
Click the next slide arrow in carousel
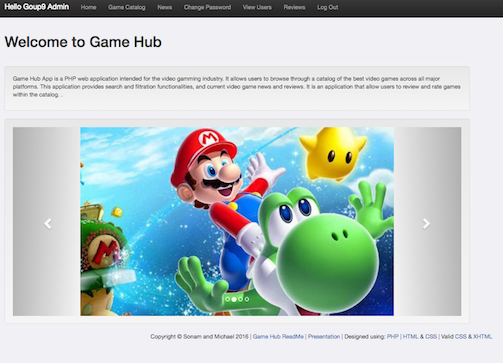tap(426, 224)
